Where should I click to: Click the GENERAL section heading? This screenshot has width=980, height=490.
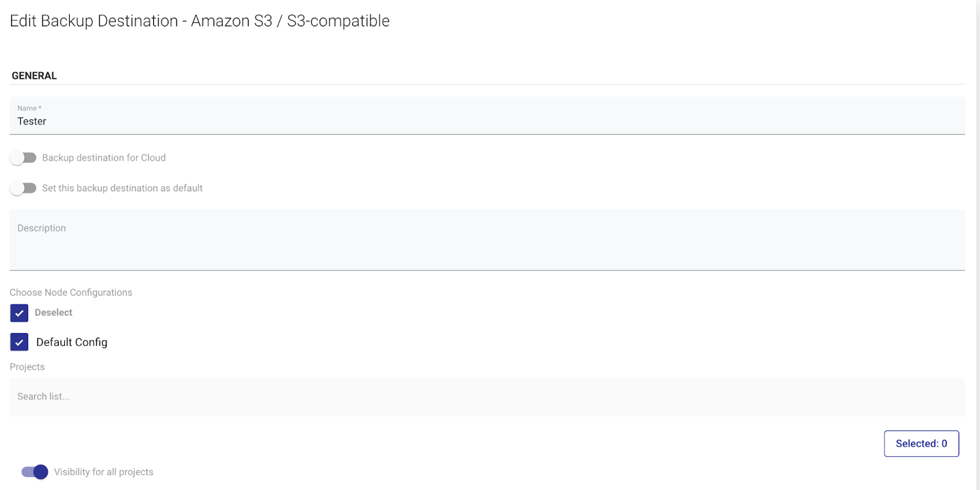tap(34, 76)
